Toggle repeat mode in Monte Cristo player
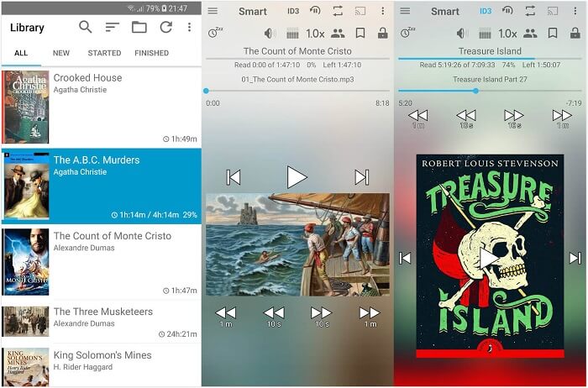 click(338, 11)
